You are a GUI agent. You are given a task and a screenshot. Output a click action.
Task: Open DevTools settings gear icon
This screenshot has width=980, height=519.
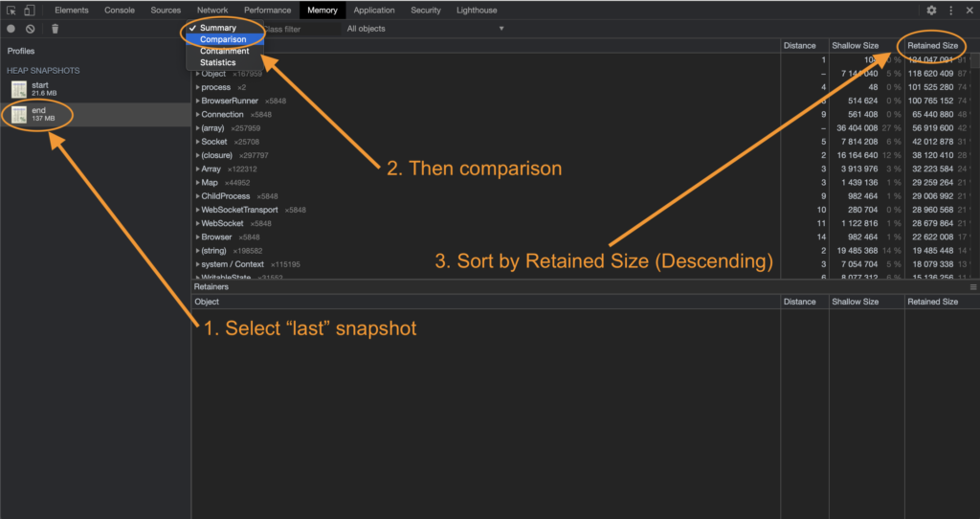(931, 11)
